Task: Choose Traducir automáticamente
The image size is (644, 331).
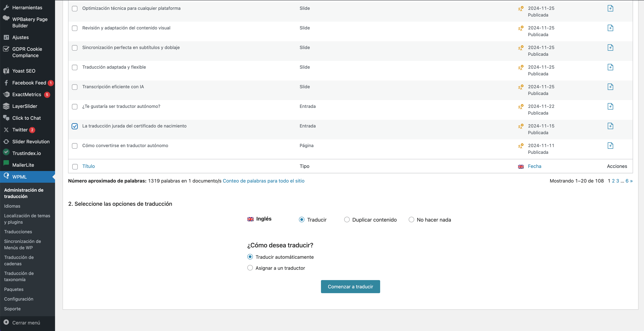Action: point(250,257)
